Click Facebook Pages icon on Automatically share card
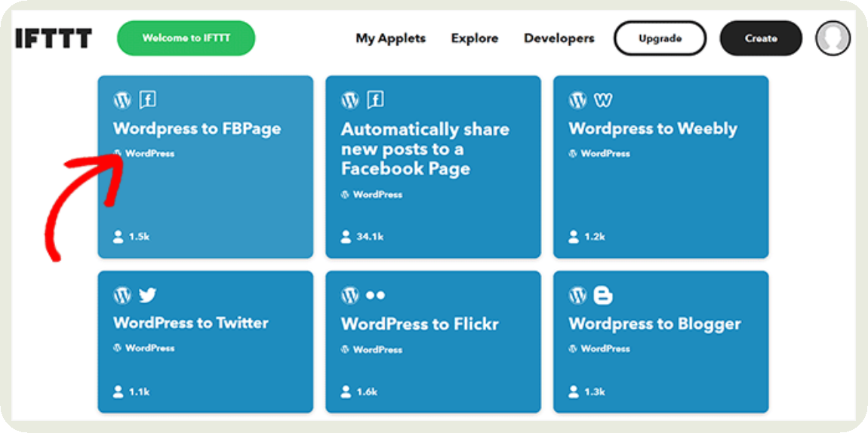Screen dimensions: 868x433 click(375, 100)
